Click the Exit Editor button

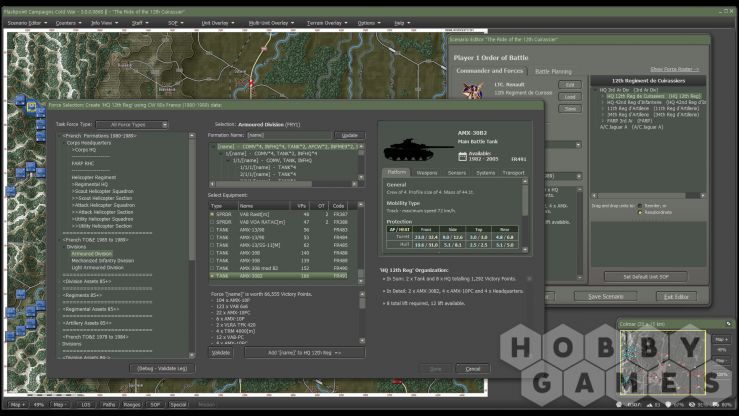pyautogui.click(x=676, y=296)
